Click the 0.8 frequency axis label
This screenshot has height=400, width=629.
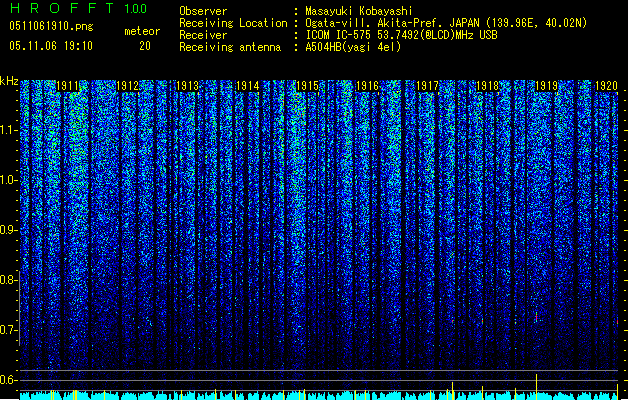click(8, 280)
